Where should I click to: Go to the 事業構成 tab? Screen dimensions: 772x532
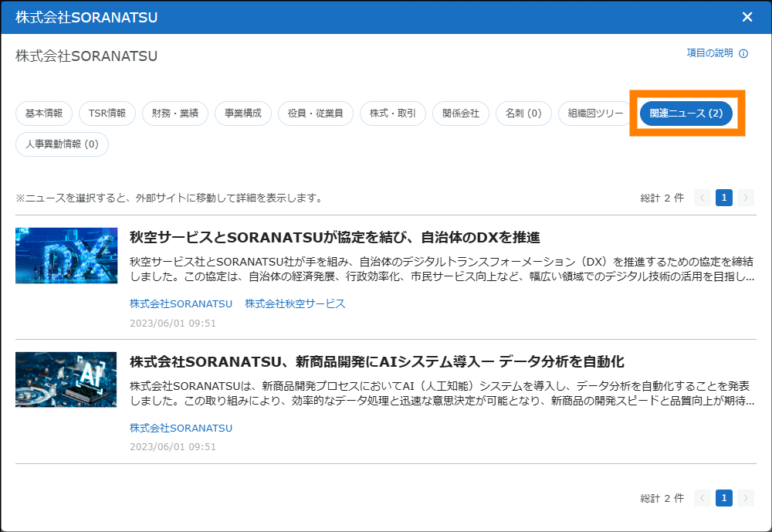pyautogui.click(x=243, y=114)
